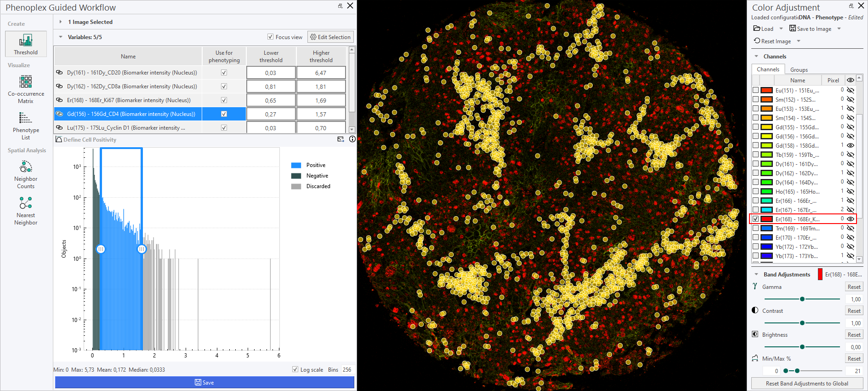Toggle Use for phenotyping for Lu(175) Cyclin D1
The height and width of the screenshot is (391, 868).
click(224, 128)
